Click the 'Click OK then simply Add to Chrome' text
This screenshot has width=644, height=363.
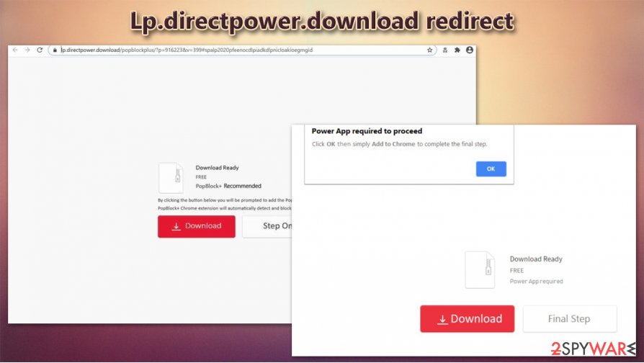click(399, 144)
